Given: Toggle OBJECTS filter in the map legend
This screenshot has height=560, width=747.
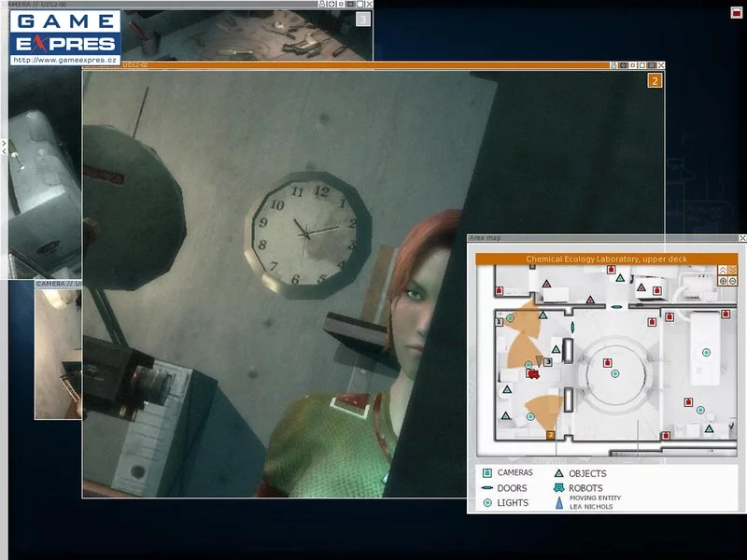Looking at the screenshot, I should 558,473.
